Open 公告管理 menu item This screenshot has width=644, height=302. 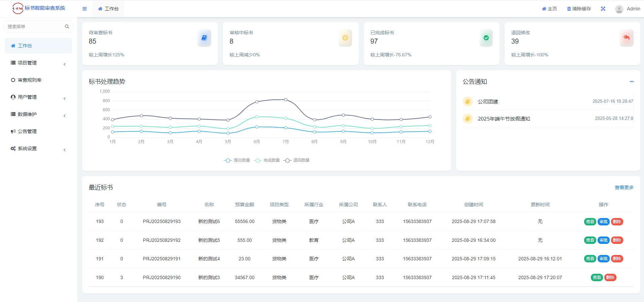point(38,131)
